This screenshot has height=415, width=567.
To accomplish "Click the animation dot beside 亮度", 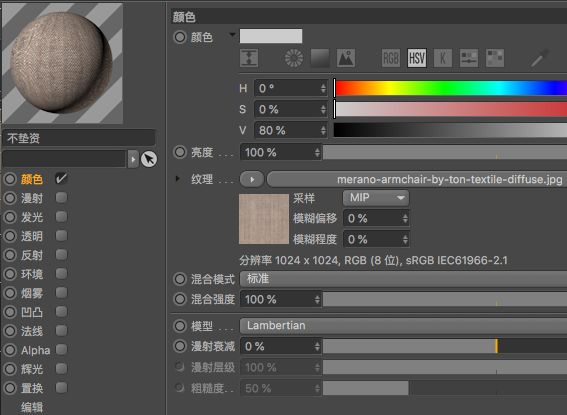I will pyautogui.click(x=179, y=152).
